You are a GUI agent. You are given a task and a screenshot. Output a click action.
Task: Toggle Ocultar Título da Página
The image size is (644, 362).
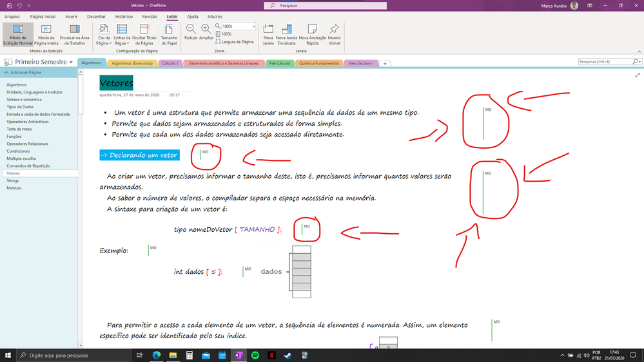144,35
